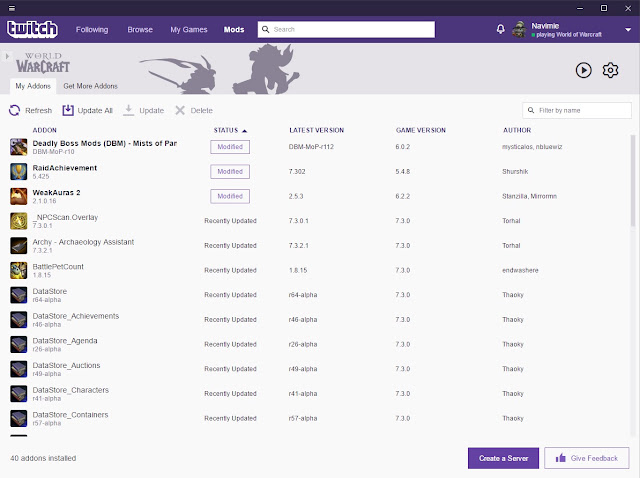Open the My Games tab
The height and width of the screenshot is (478, 640).
click(x=189, y=29)
